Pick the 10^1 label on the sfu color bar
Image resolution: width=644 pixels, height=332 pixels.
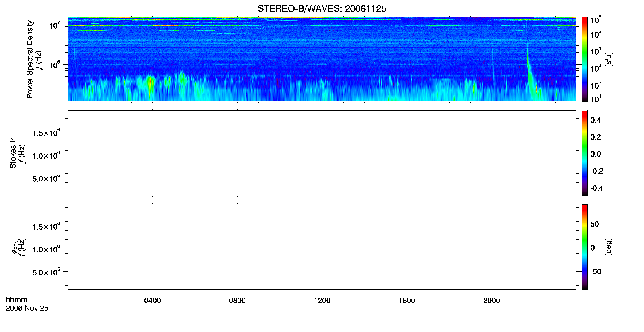coord(596,99)
